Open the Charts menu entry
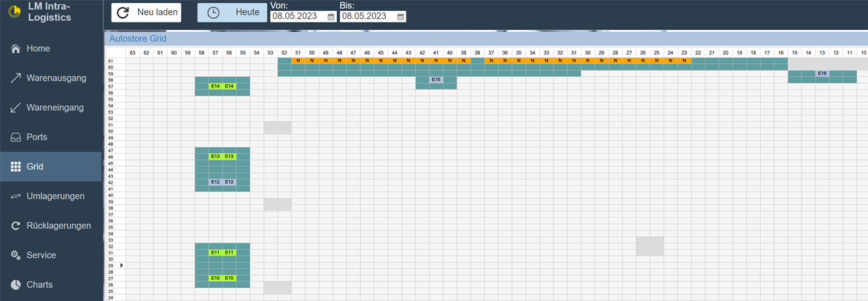 click(51, 285)
